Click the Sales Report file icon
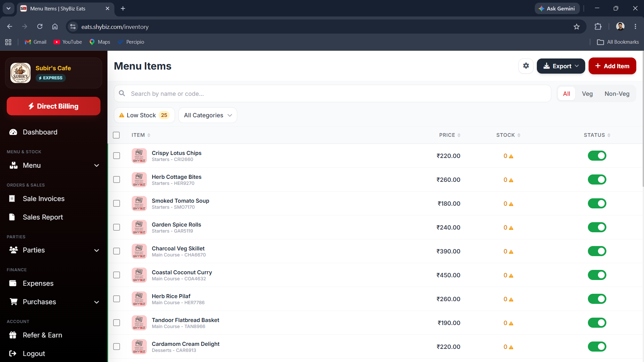The image size is (644, 362). pyautogui.click(x=12, y=217)
